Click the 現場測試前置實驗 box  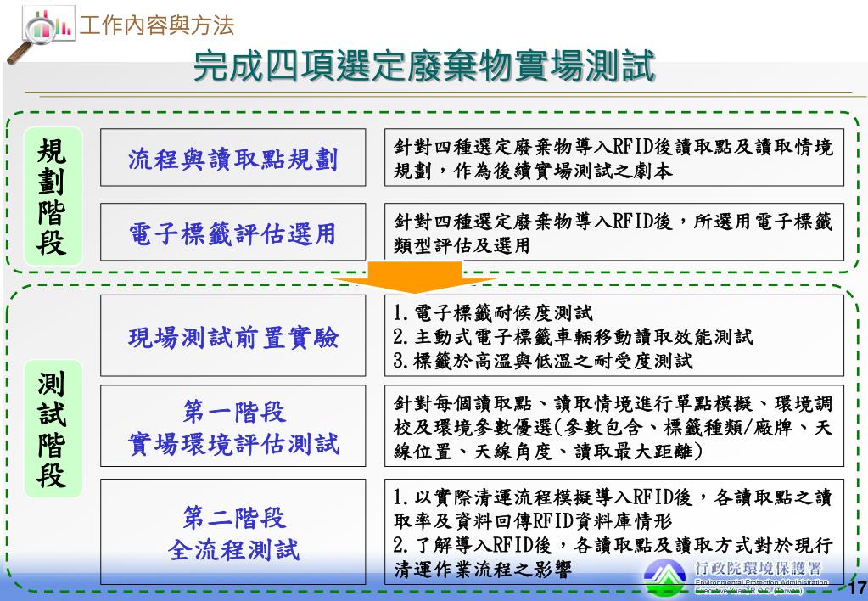point(233,335)
